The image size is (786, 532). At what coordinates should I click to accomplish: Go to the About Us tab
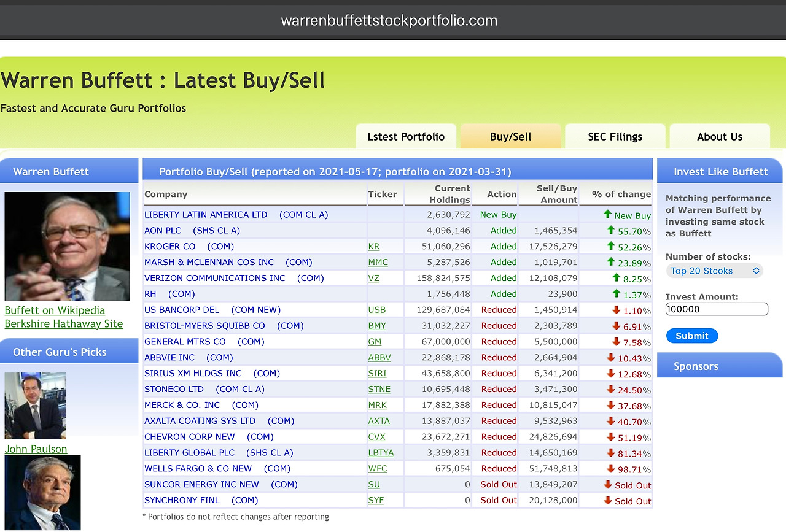point(720,136)
